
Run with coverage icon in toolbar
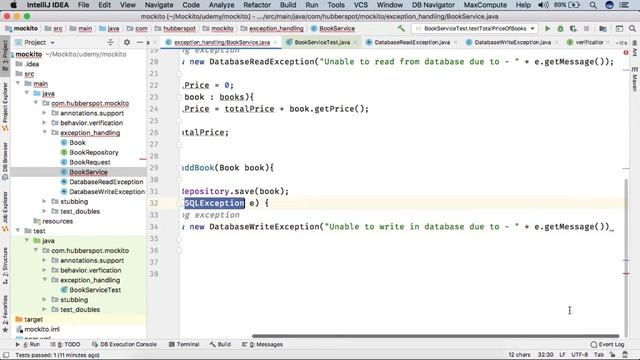tap(573, 29)
